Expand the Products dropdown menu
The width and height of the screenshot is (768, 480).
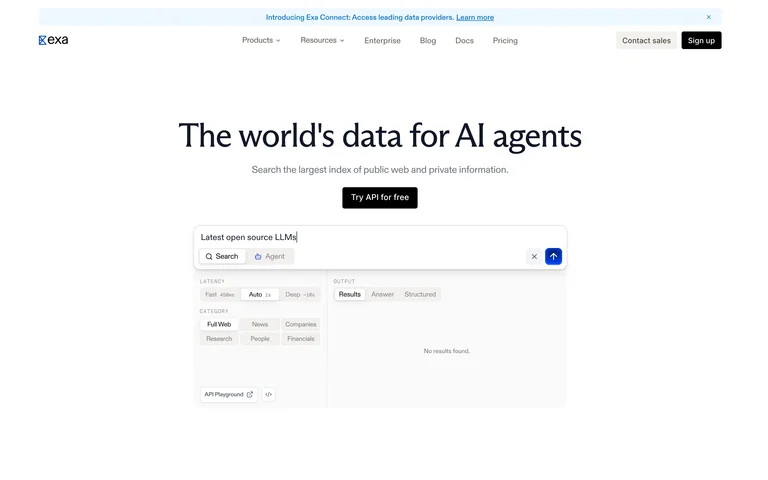pyautogui.click(x=261, y=40)
